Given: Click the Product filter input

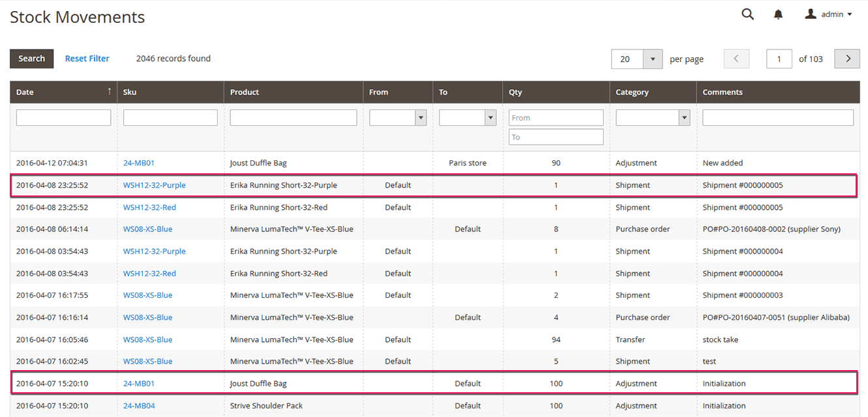Looking at the screenshot, I should click(293, 117).
